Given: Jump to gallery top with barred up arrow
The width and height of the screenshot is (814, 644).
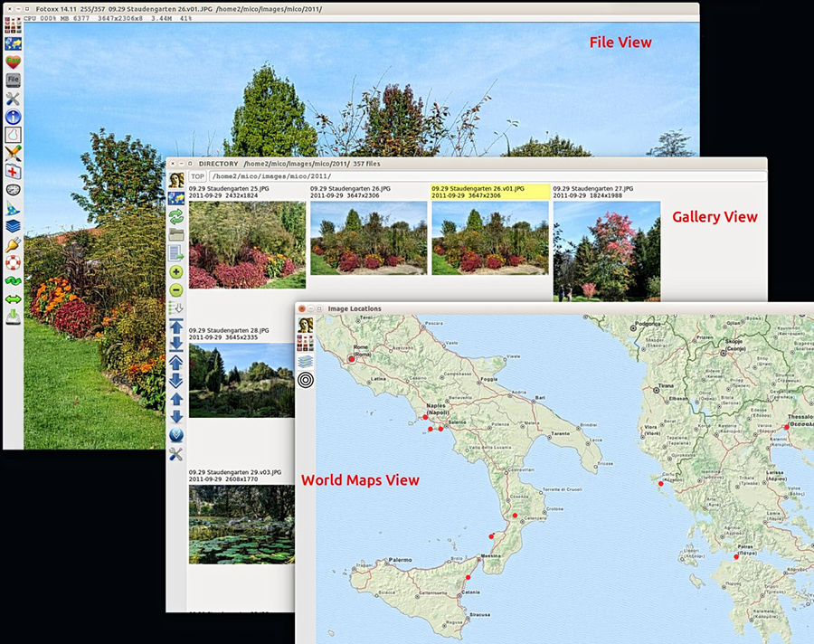Looking at the screenshot, I should coord(176,327).
